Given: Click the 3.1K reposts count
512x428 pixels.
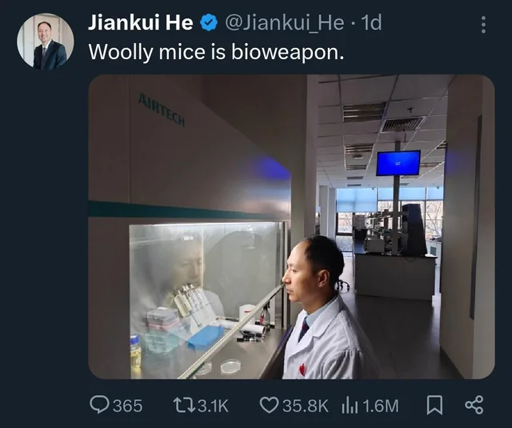Looking at the screenshot, I should point(213,406).
